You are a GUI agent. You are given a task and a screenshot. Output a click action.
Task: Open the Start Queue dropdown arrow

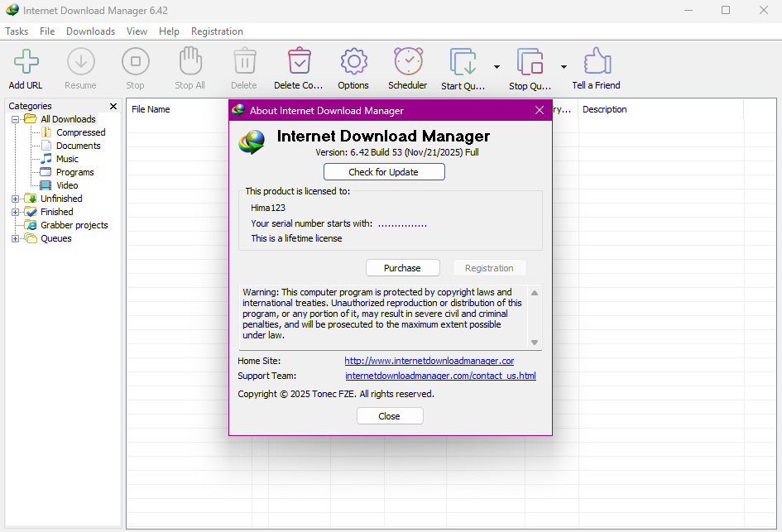(x=497, y=67)
